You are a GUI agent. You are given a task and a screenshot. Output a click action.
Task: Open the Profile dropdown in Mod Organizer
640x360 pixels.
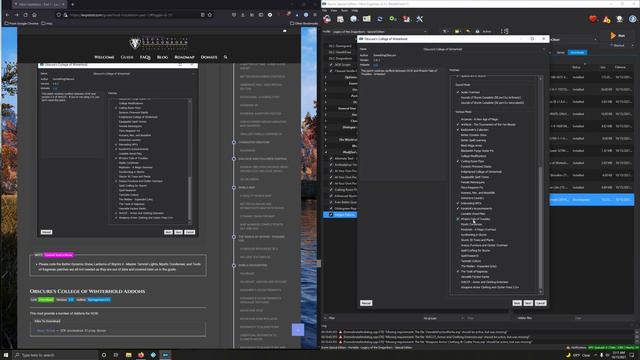[380, 31]
